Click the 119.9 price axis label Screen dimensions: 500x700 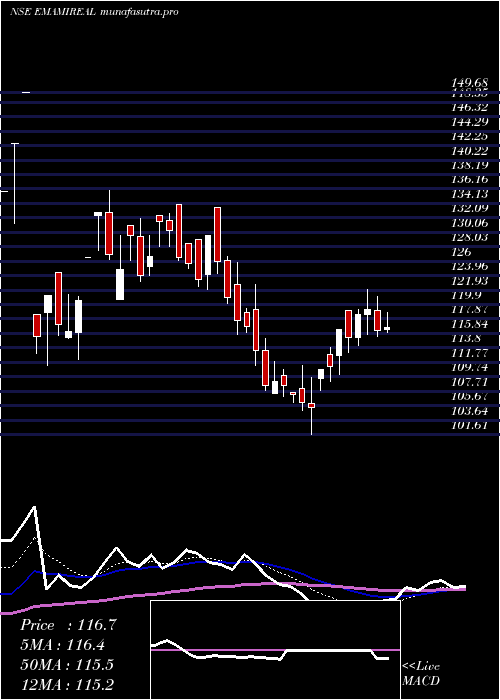[x=467, y=296]
